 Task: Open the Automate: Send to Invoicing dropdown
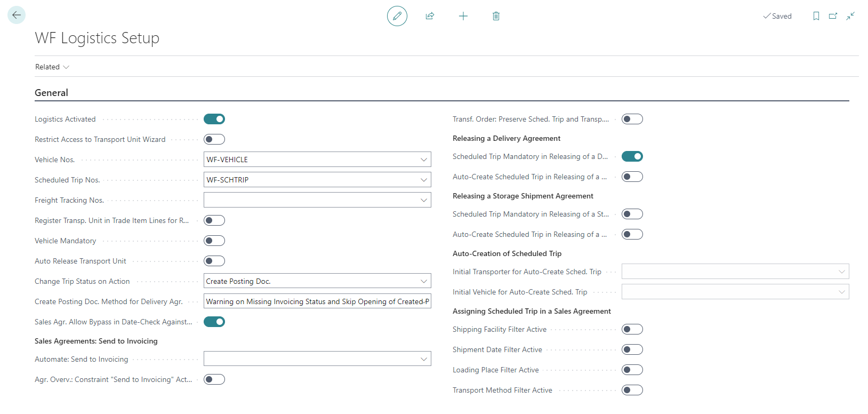(x=423, y=359)
